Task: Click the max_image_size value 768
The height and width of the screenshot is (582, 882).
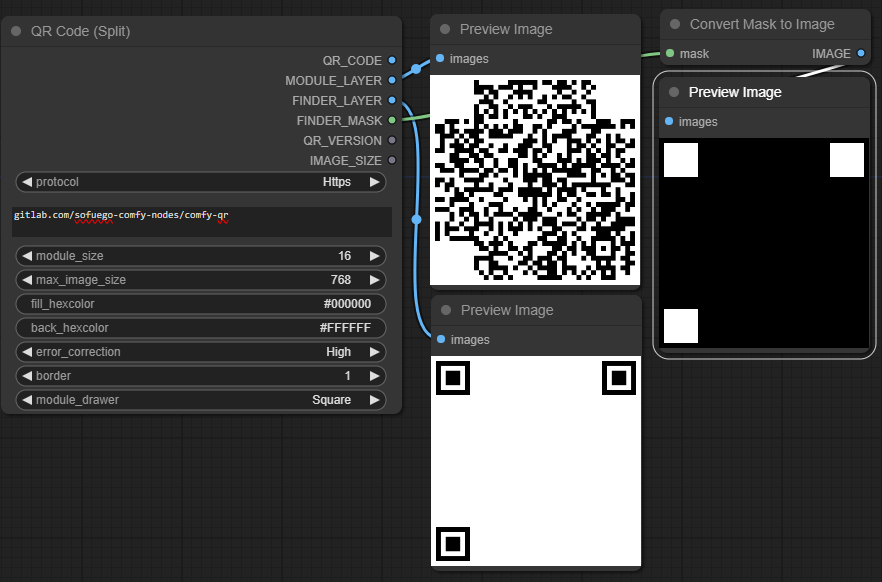Action: point(341,280)
